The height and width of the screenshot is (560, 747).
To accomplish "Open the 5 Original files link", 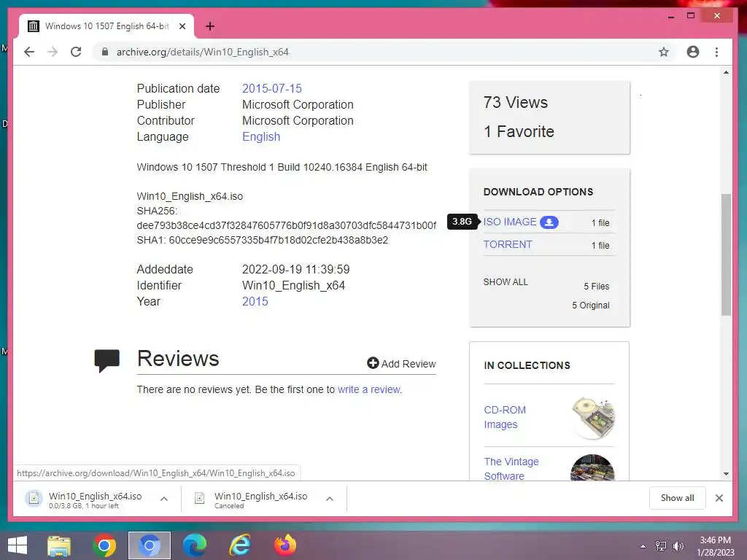I will tap(591, 306).
